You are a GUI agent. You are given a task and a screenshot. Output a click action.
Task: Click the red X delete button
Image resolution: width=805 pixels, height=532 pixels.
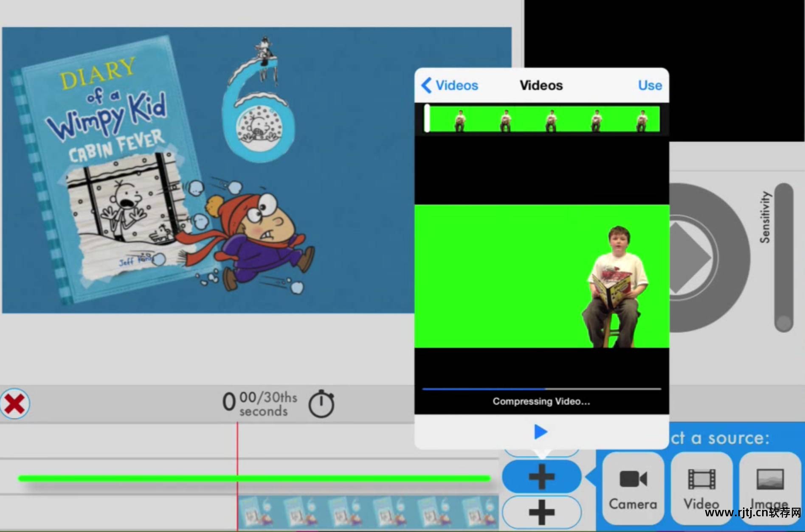(x=15, y=403)
